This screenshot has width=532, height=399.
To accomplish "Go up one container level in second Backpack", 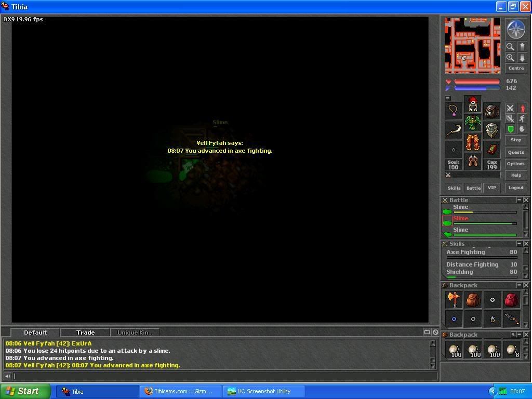I will point(513,335).
